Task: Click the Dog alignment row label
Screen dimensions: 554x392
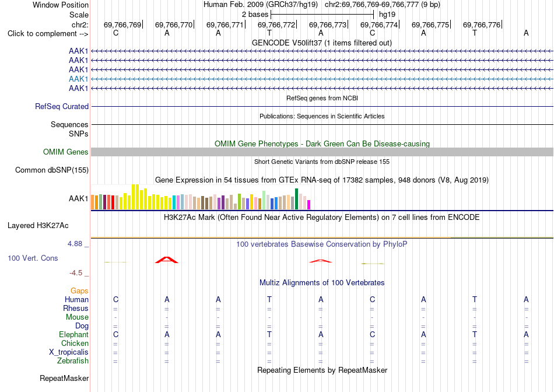Action: 82,326
